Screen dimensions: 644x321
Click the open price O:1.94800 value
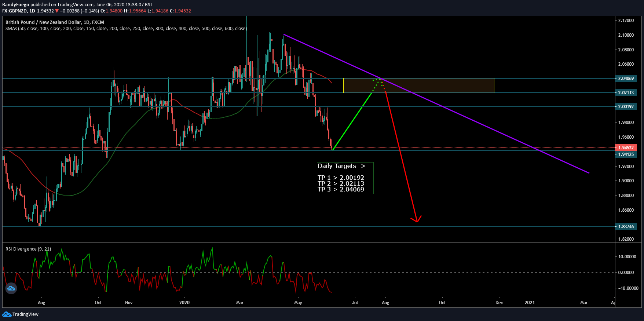[111, 11]
